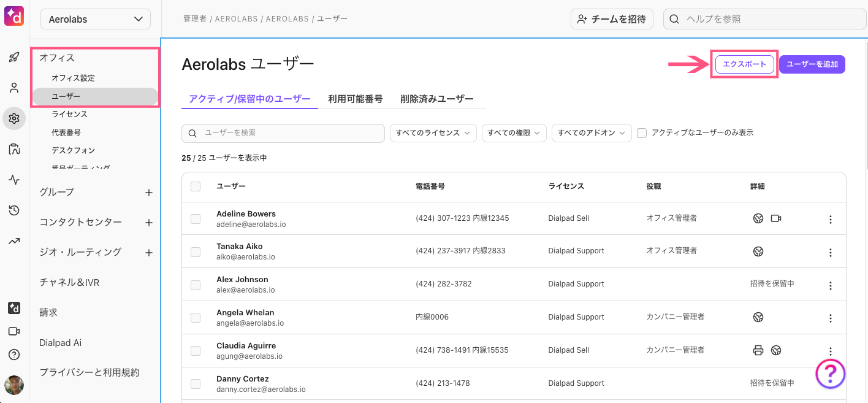
Task: Open the more options menu for Claudia Aguirre
Action: coord(831,351)
